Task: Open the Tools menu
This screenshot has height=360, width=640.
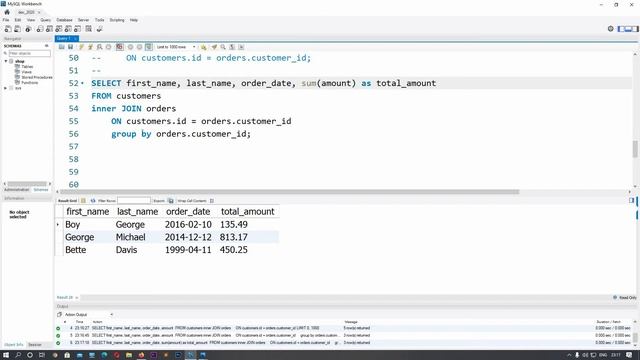Action: tap(100, 20)
